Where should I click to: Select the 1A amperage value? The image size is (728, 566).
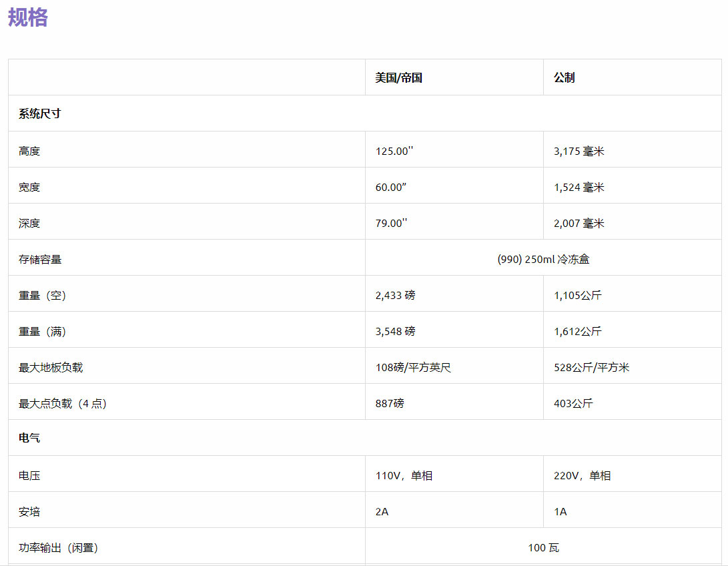[x=560, y=511]
